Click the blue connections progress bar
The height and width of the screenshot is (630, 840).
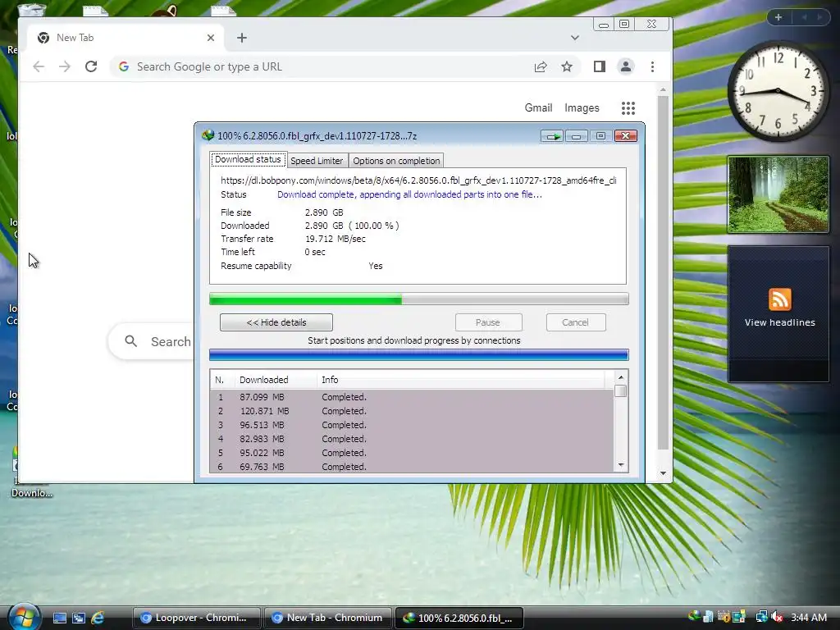419,354
